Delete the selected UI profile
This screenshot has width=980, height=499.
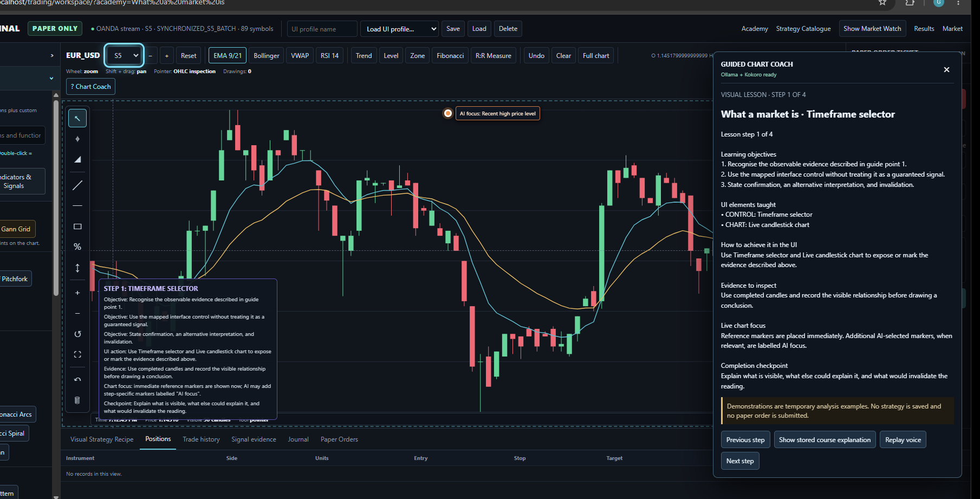[508, 29]
